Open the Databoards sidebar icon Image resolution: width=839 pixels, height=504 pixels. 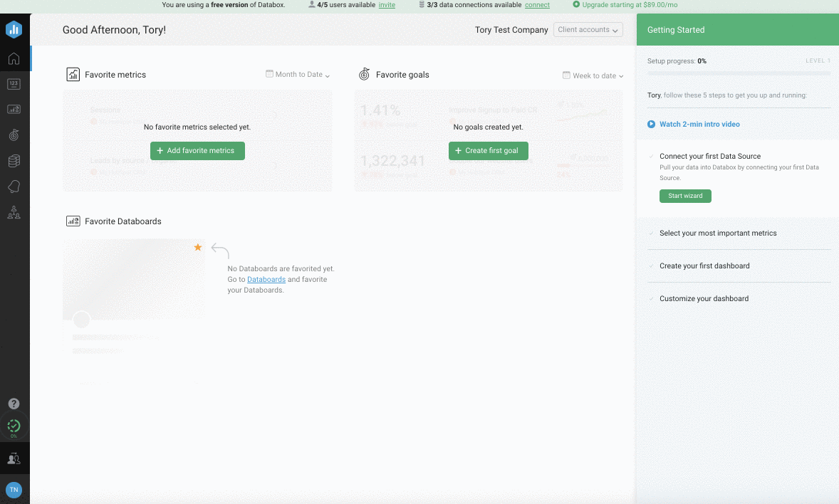14,109
